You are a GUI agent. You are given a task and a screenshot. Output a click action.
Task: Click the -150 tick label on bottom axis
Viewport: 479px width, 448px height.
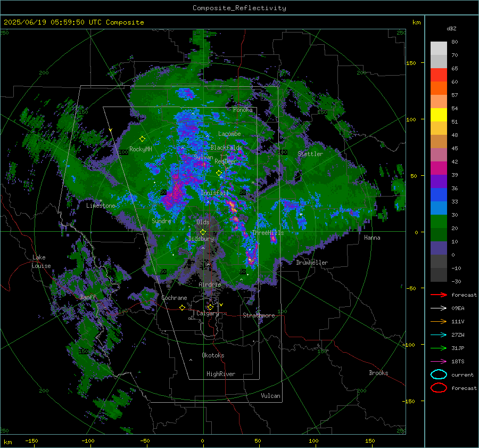coord(31,441)
